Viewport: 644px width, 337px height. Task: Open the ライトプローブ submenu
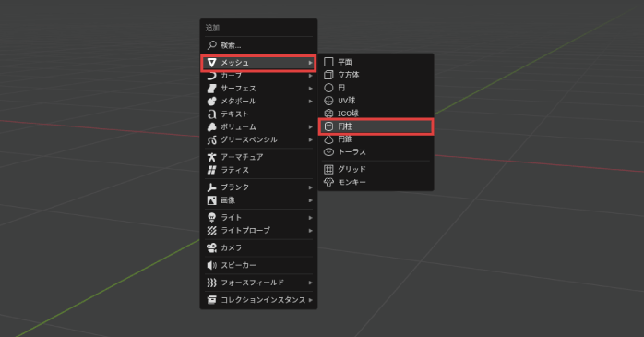click(x=258, y=231)
